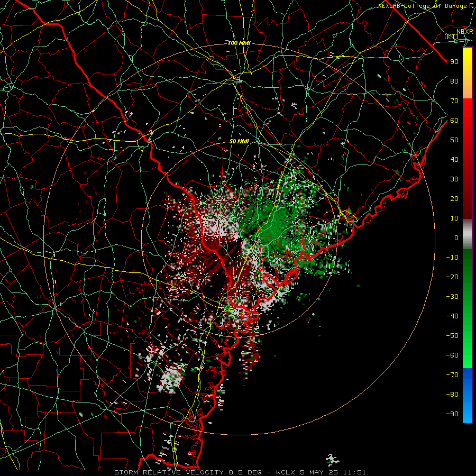The image size is (476, 476).
Task: Click the Storm Relative Velocity caption text
Action: click(240, 472)
